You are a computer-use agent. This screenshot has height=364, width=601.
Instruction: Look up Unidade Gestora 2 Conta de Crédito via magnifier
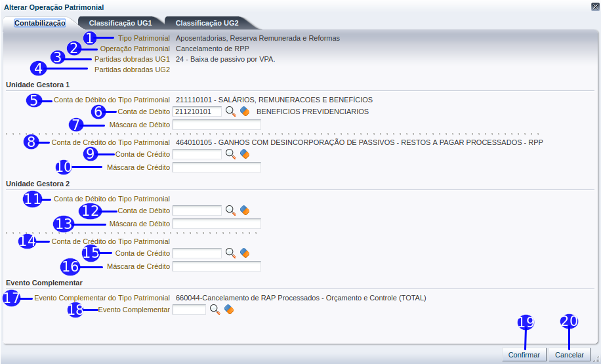point(230,253)
